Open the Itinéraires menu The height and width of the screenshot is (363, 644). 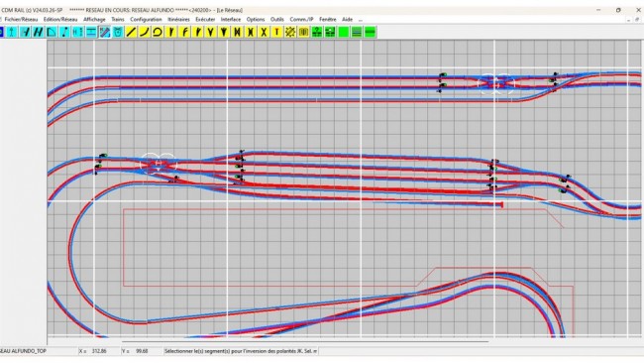click(x=178, y=19)
